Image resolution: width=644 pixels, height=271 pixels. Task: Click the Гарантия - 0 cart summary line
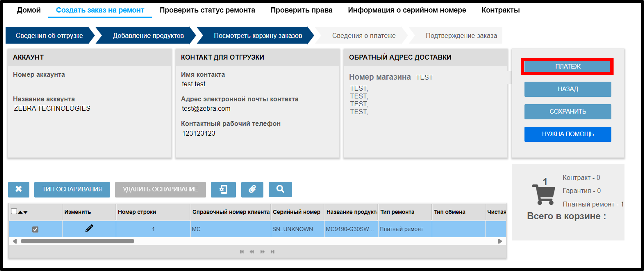tap(582, 191)
